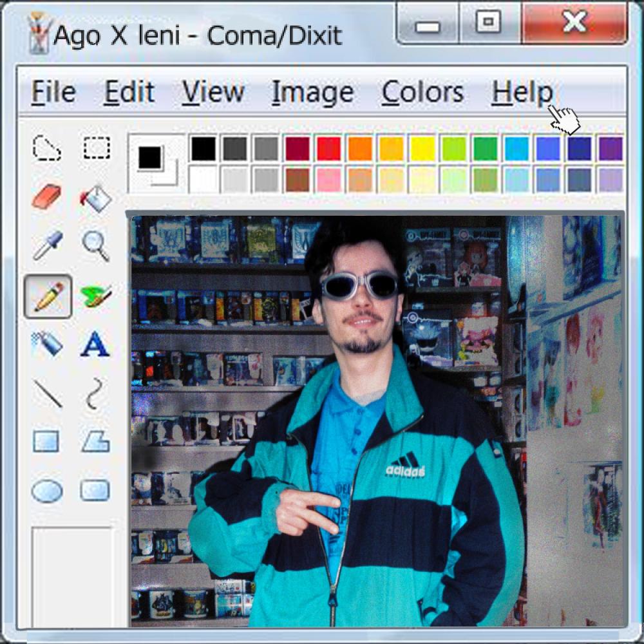Pick the lavender bottom-row swatch
Screen dimensions: 644x644
[611, 180]
